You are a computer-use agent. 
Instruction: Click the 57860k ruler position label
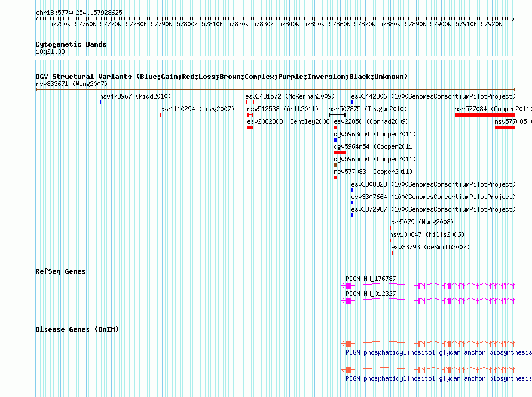(340, 24)
